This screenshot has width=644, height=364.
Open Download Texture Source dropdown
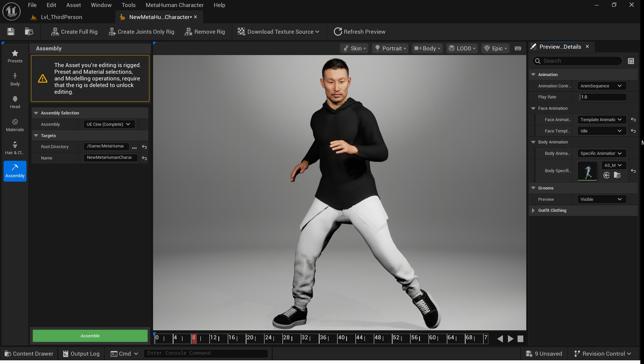(278, 32)
